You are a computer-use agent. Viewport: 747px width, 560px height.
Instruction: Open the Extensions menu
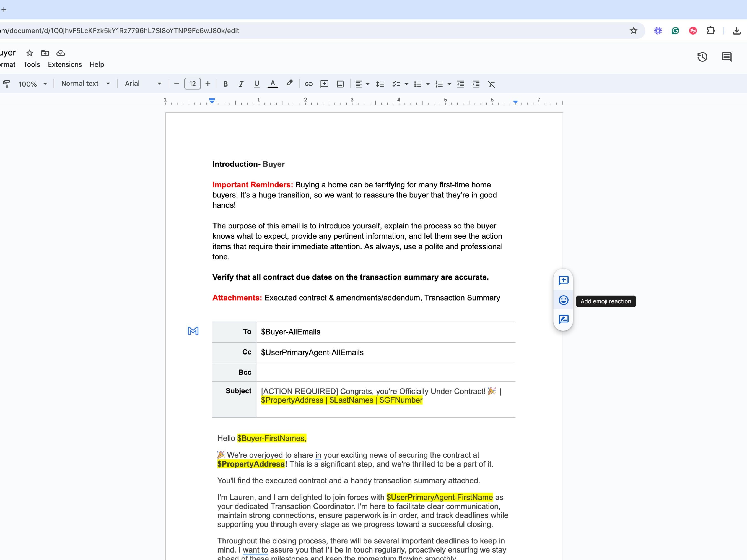(64, 64)
